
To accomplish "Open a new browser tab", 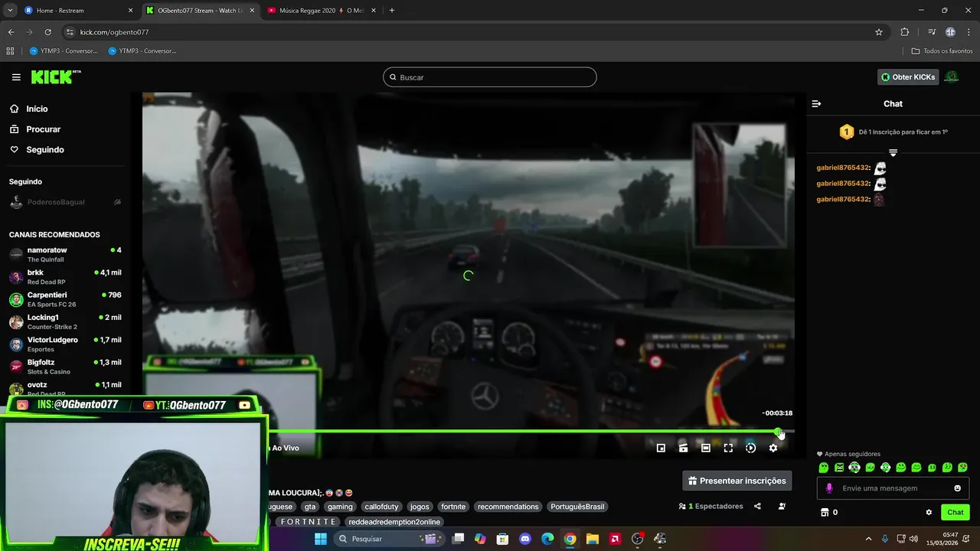I will 391,11.
